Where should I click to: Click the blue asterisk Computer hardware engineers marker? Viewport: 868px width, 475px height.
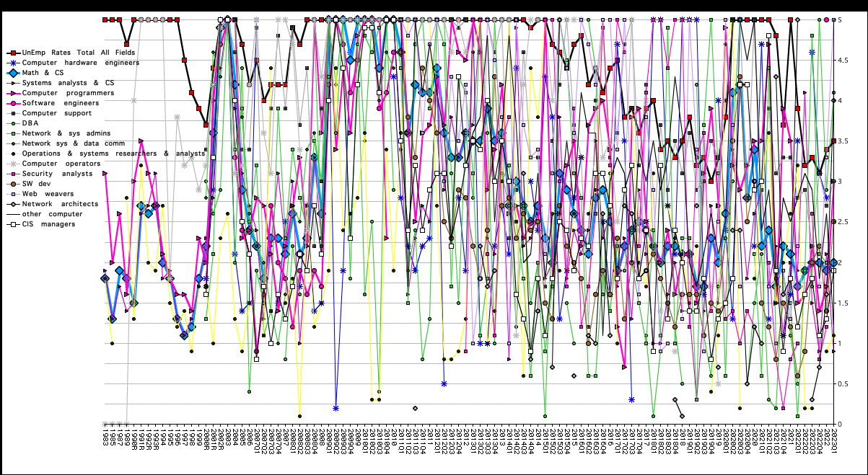pos(12,63)
